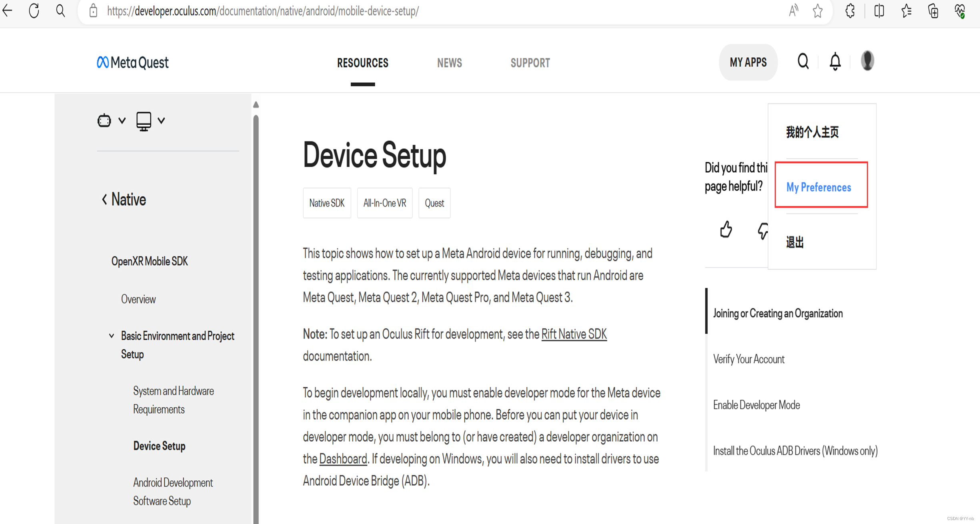Switch to the NEWS tab
Viewport: 980px width, 524px height.
click(x=449, y=63)
